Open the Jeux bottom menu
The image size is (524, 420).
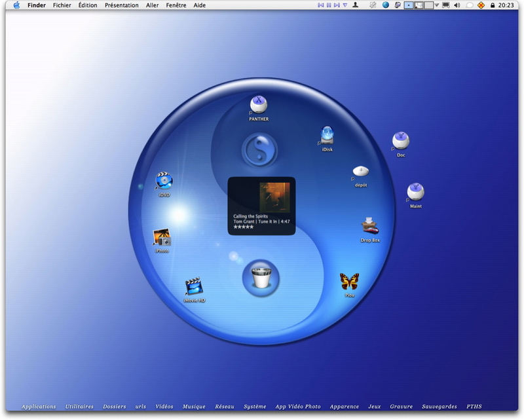(x=374, y=407)
